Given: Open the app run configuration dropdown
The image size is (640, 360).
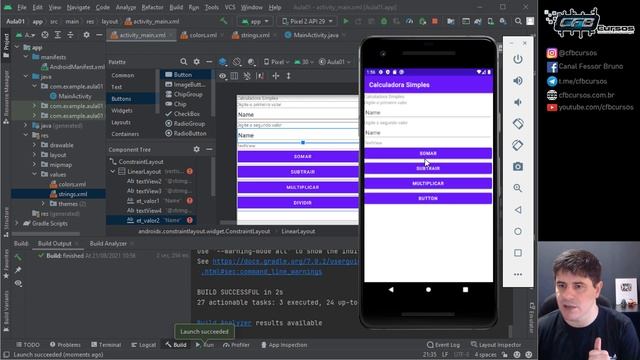Looking at the screenshot, I should [255, 21].
